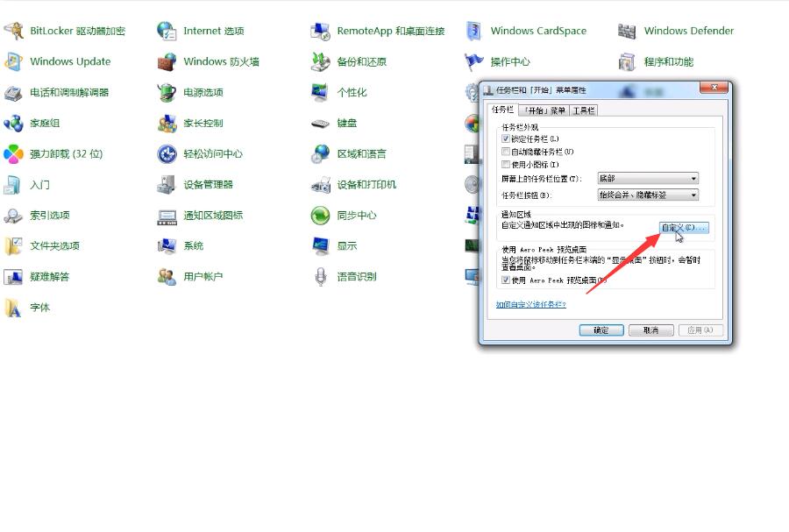The image size is (789, 532).
Task: Open the 家庭组 icon
Action: 13,124
